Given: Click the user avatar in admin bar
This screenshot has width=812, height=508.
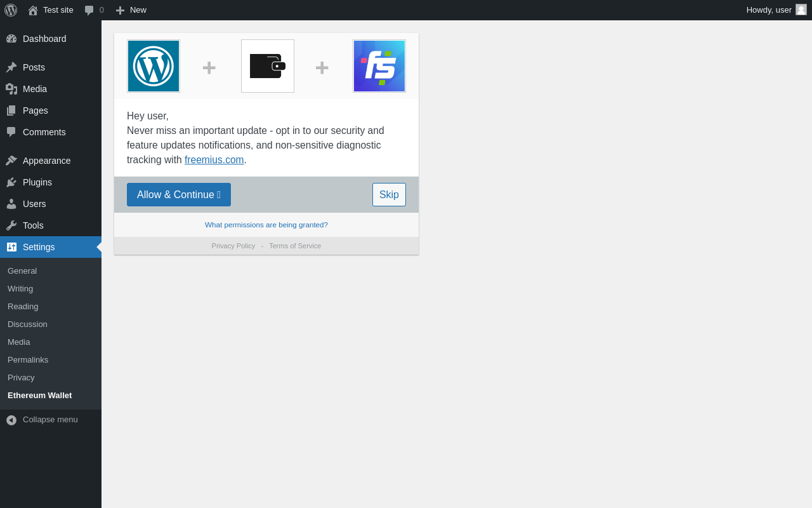Looking at the screenshot, I should pyautogui.click(x=801, y=10).
